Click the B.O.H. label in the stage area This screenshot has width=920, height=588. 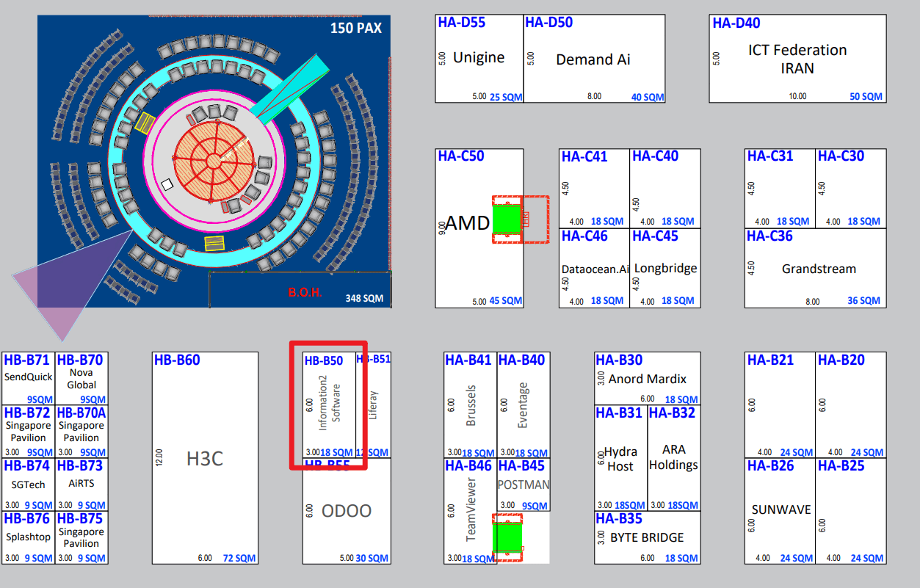coord(307,291)
